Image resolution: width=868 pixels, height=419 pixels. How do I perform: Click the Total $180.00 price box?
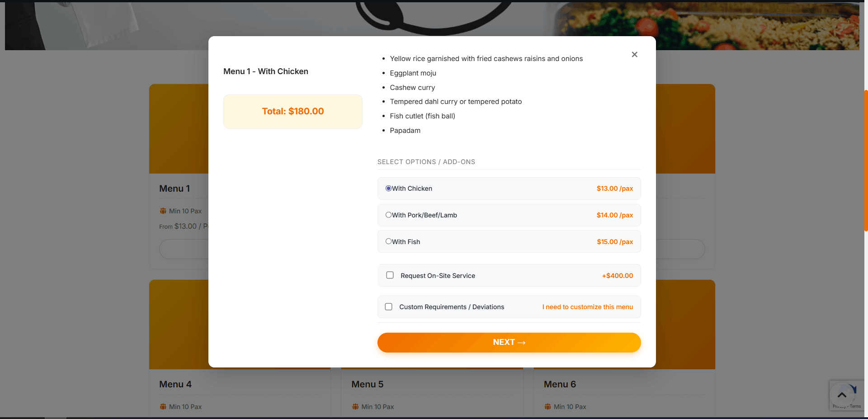click(x=293, y=112)
